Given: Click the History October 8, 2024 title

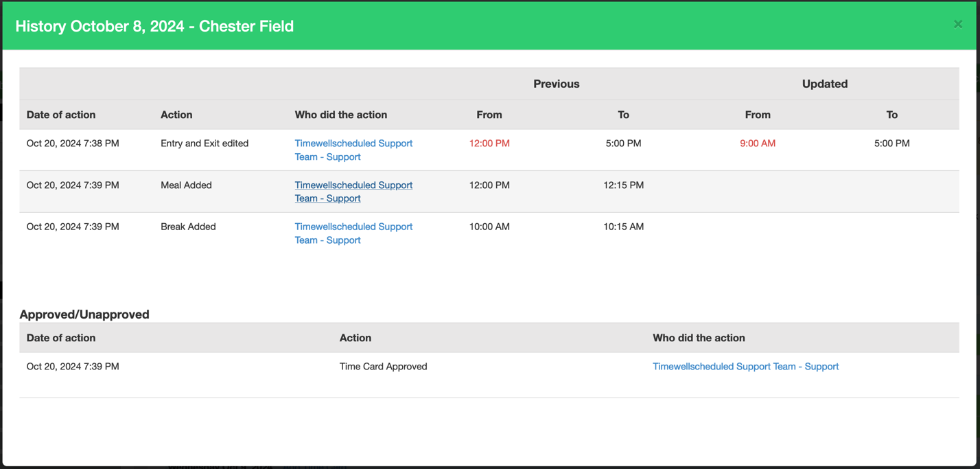Looking at the screenshot, I should pos(154,26).
